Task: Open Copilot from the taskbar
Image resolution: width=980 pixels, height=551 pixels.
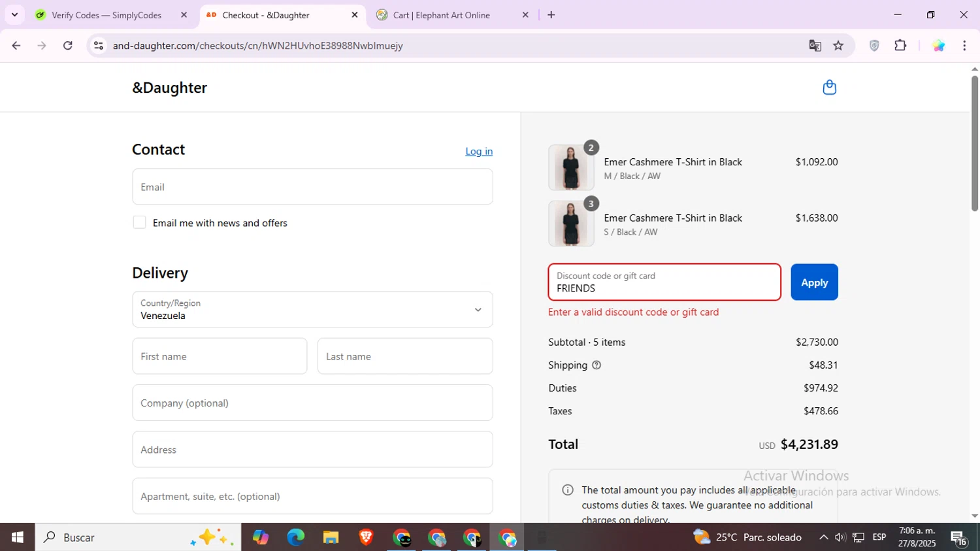Action: coord(261,537)
